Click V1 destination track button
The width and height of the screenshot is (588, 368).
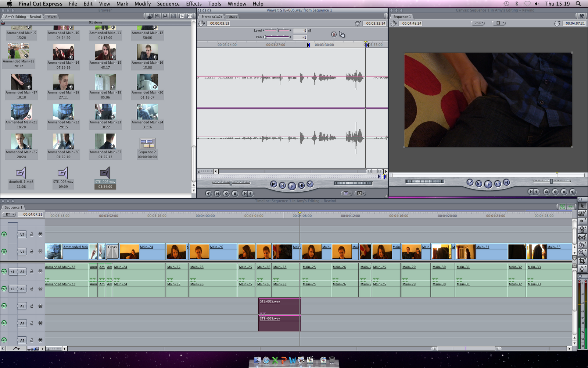[x=22, y=252]
